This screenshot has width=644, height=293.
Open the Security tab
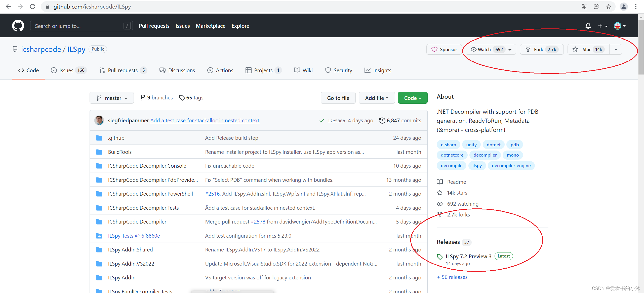339,70
